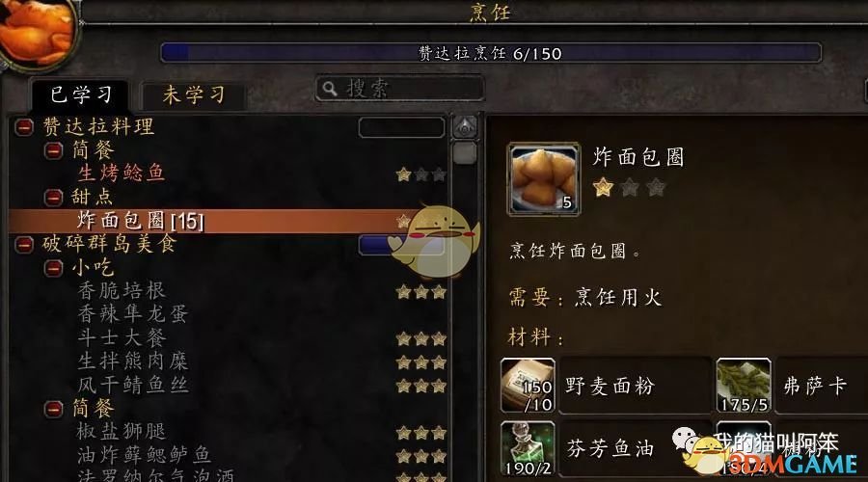The height and width of the screenshot is (482, 868).
Task: Click the 炸面包圈 recipe result icon
Action: tap(544, 178)
